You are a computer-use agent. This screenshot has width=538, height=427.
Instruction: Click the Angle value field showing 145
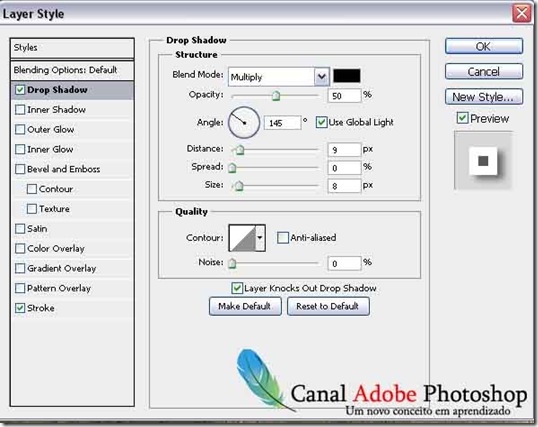282,123
